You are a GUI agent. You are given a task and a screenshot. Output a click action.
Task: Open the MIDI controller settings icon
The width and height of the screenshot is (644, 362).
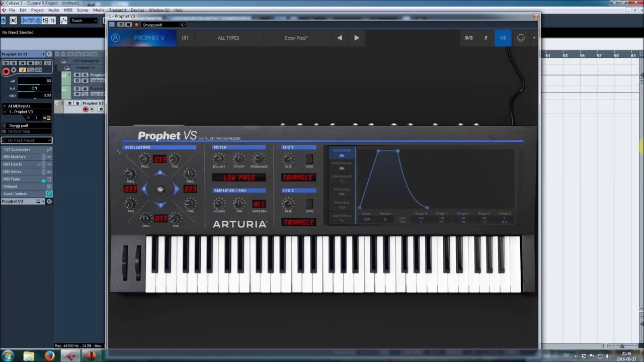(521, 38)
